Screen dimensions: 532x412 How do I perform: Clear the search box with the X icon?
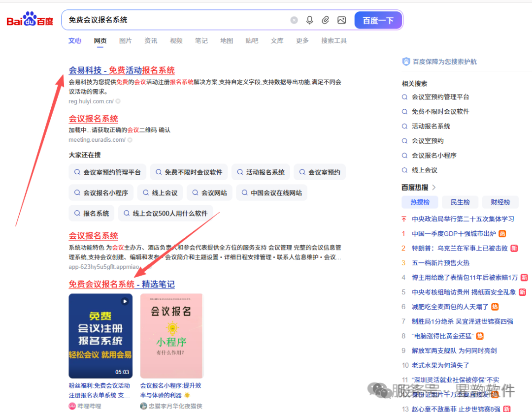[x=294, y=20]
